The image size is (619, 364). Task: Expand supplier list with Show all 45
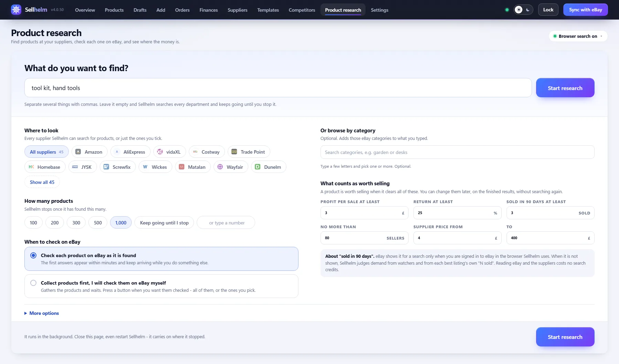pos(42,182)
